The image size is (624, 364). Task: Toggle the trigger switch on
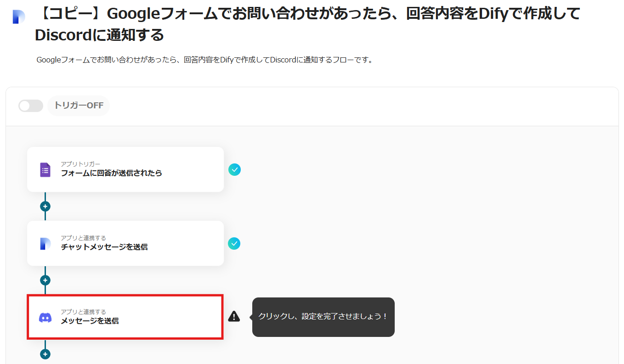click(31, 106)
